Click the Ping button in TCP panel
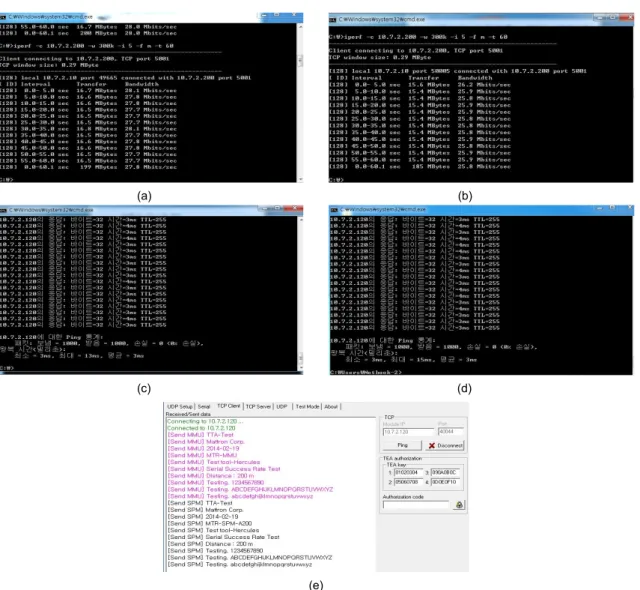Screen dimensions: 640x590 click(402, 445)
